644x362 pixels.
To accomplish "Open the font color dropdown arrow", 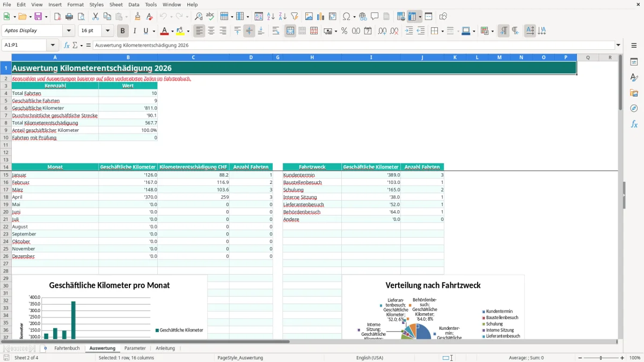I will pos(172,32).
